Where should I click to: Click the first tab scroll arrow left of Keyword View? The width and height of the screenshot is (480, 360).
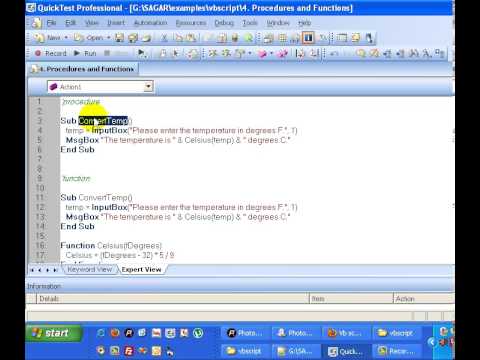tap(32, 270)
